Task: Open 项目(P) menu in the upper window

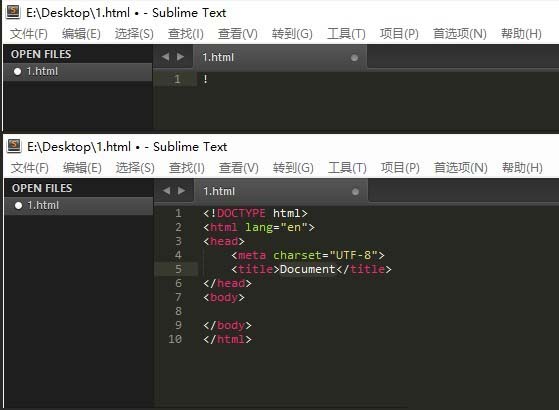Action: click(x=399, y=34)
